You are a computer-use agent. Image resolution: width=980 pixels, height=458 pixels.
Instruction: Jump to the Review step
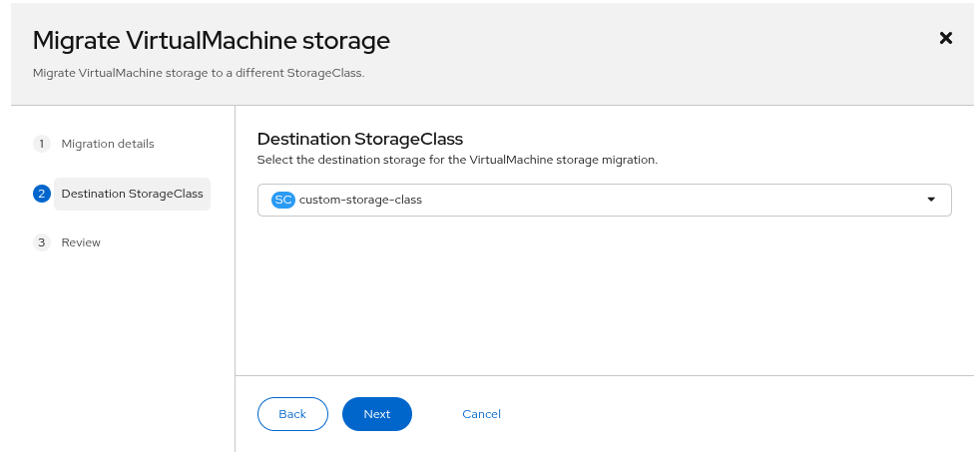click(81, 242)
